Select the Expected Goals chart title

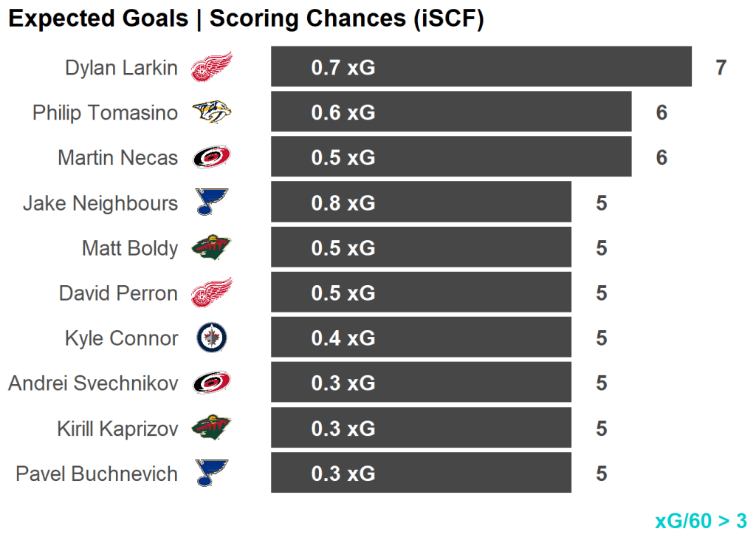[246, 20]
